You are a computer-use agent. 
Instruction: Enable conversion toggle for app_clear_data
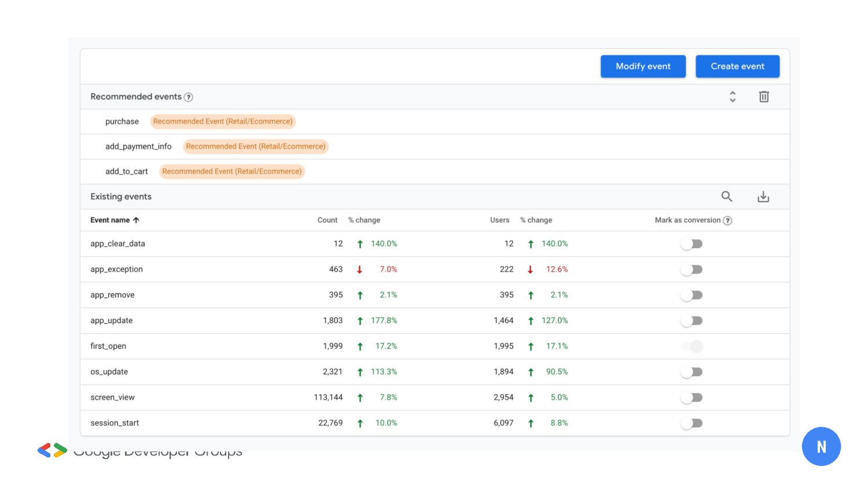(x=692, y=244)
